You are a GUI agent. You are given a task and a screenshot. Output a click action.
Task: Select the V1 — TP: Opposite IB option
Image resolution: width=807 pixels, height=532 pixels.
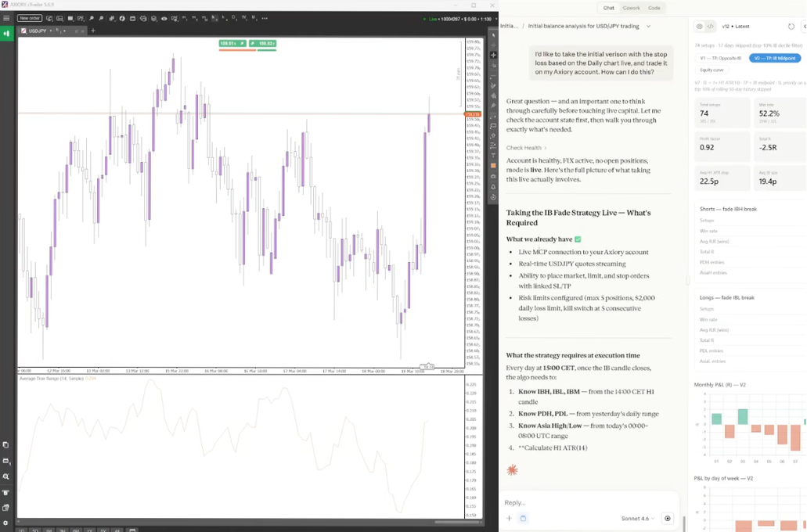(x=720, y=58)
